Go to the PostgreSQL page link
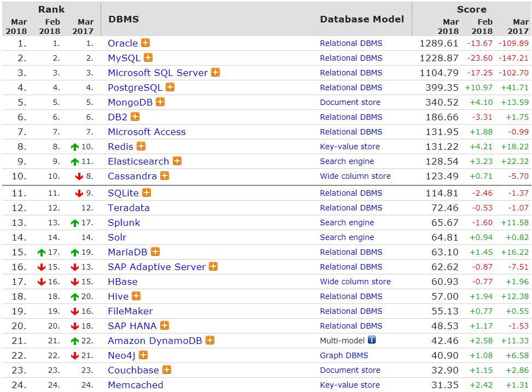 135,87
